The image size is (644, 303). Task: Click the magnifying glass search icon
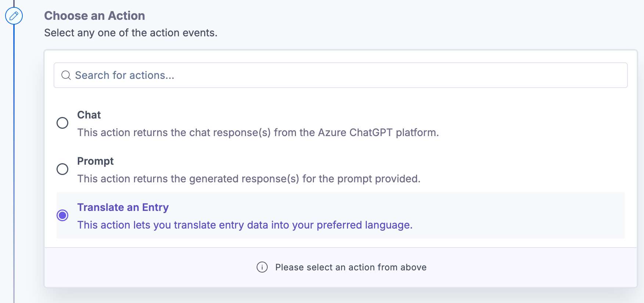click(x=66, y=75)
